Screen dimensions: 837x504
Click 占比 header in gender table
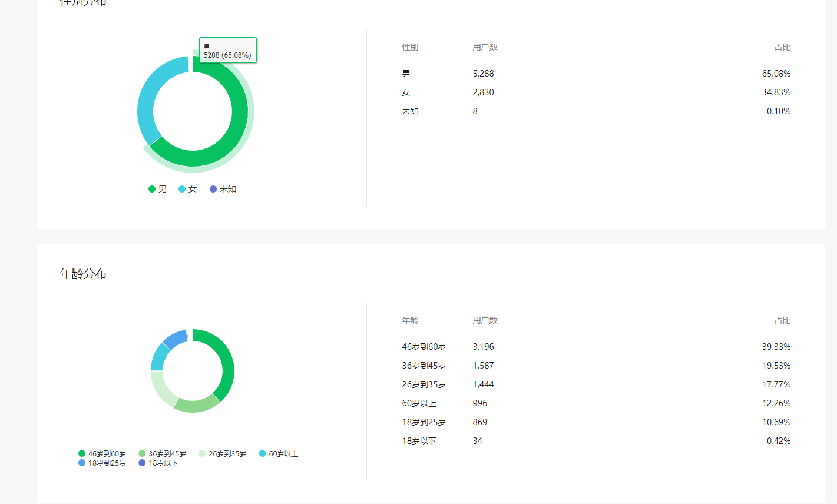coord(782,47)
